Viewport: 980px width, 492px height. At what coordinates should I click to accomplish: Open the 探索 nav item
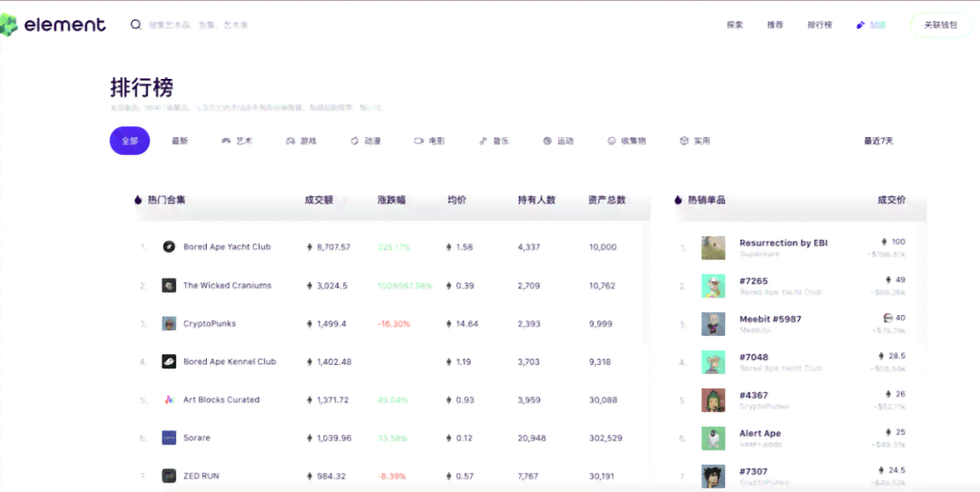[735, 25]
